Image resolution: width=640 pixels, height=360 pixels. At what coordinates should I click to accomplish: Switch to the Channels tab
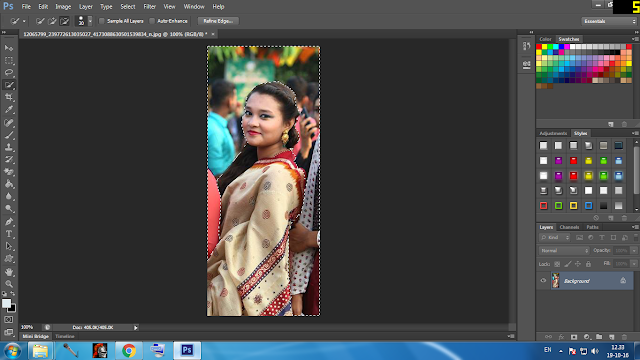click(x=569, y=227)
